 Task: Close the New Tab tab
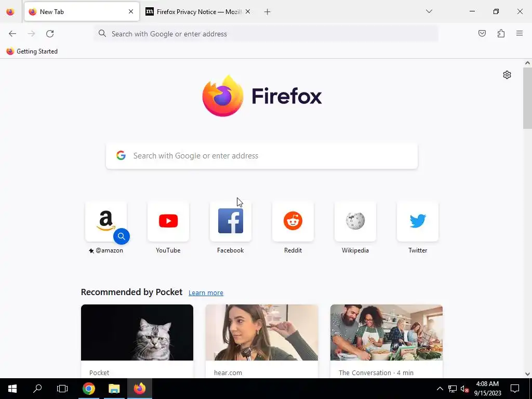131,11
